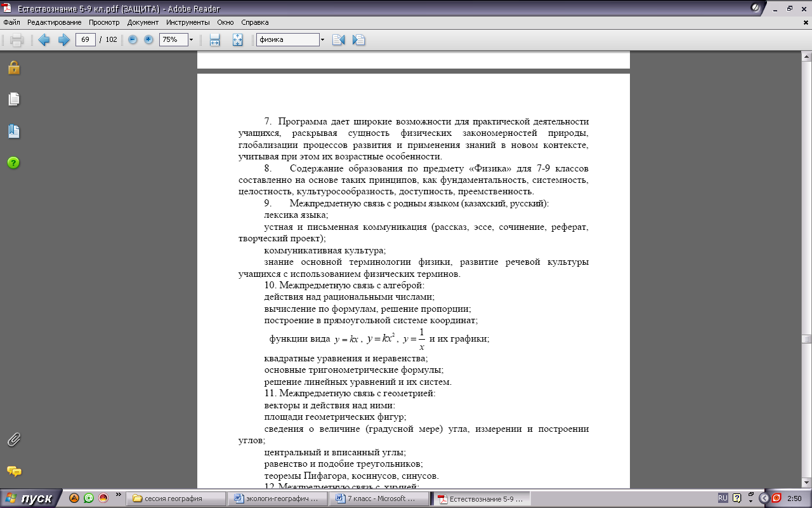Click the text 'центральный и вписанный углы;'
This screenshot has height=508, width=812.
pos(335,452)
